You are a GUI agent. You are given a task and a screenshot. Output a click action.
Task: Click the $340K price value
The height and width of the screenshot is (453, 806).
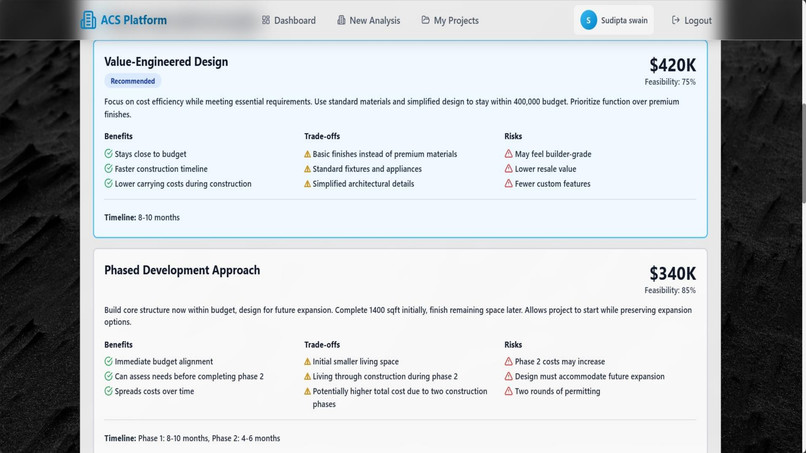pos(672,274)
